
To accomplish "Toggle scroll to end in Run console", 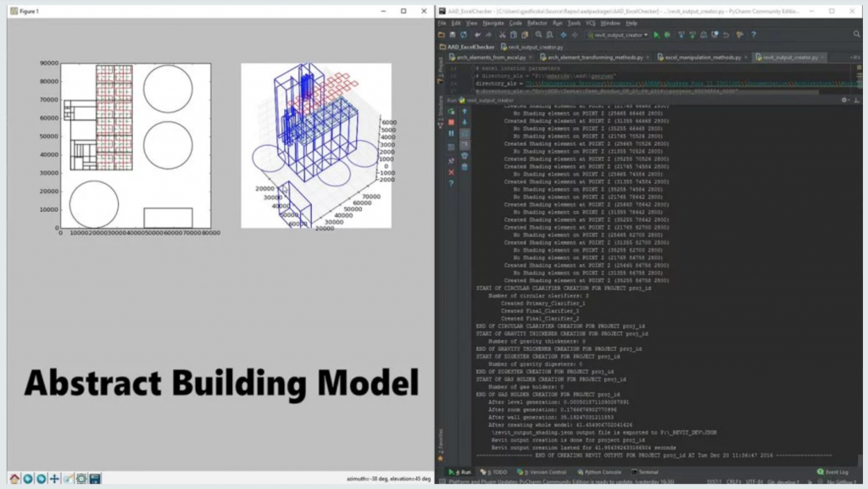I will (x=465, y=144).
